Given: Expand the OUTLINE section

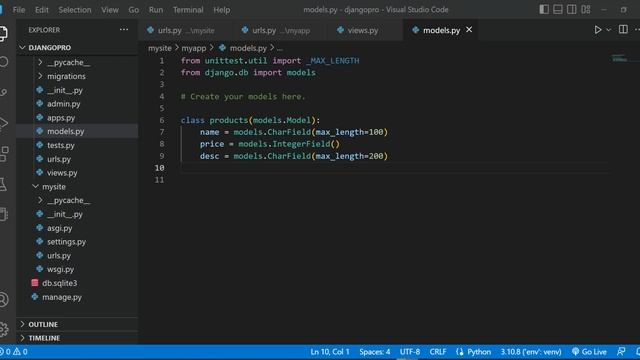Looking at the screenshot, I should click(x=78, y=324).
